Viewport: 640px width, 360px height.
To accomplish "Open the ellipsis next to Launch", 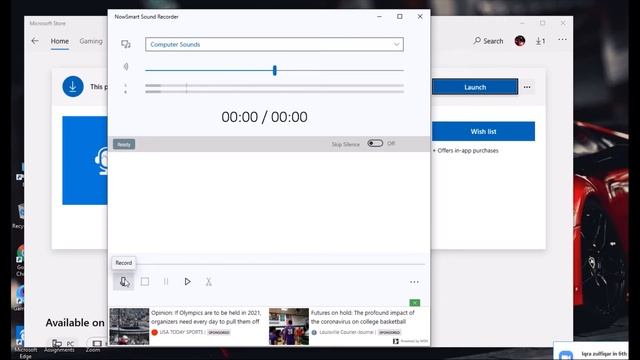I will tap(527, 87).
